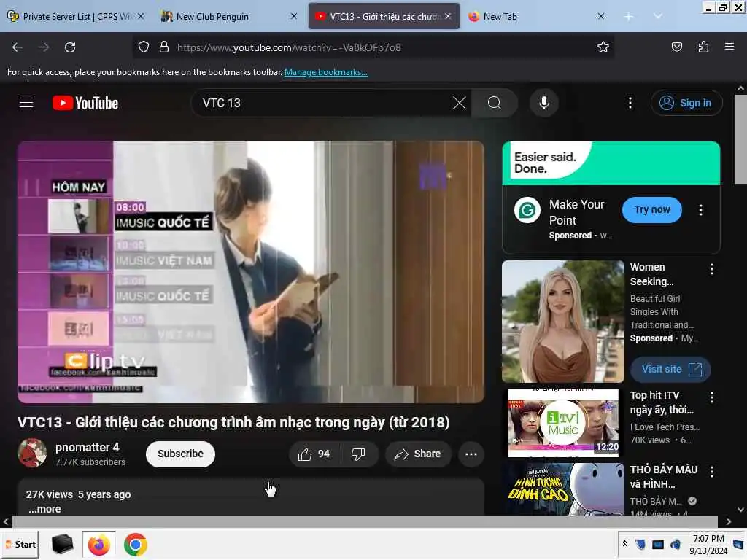
Task: Click the Manage bookmarks link
Action: click(x=326, y=72)
